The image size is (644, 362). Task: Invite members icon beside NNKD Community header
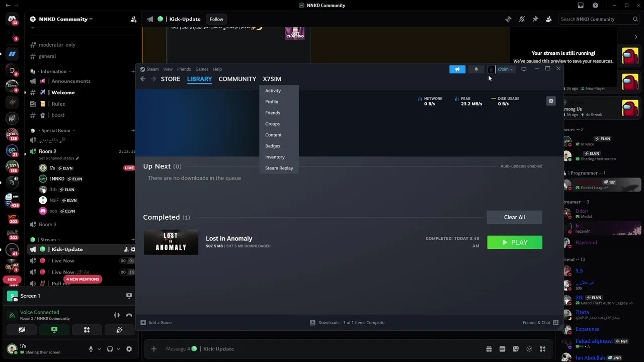[133, 19]
